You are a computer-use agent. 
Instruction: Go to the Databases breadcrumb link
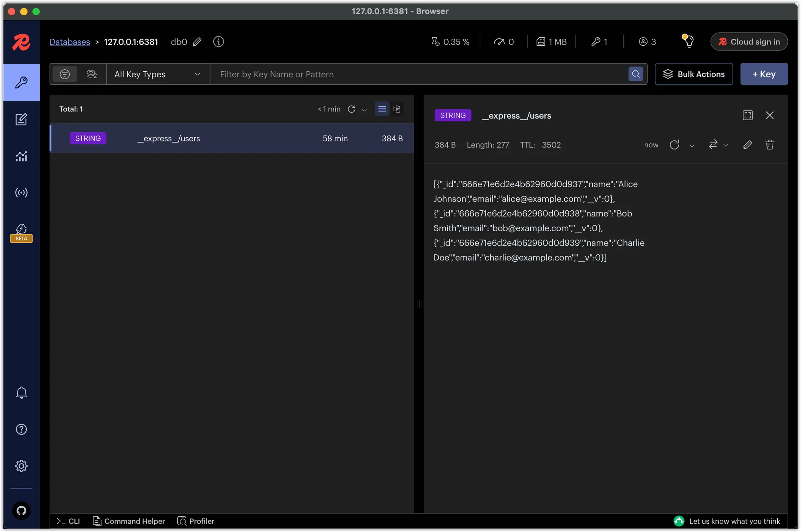(70, 42)
